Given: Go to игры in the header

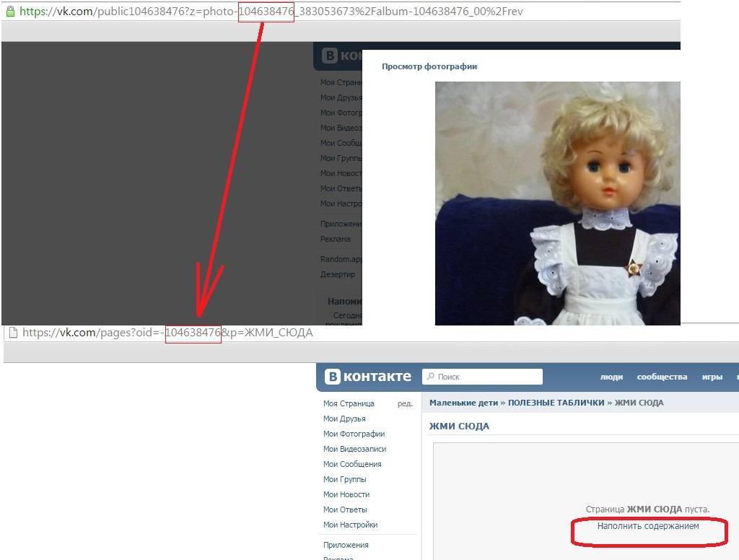Looking at the screenshot, I should [712, 377].
